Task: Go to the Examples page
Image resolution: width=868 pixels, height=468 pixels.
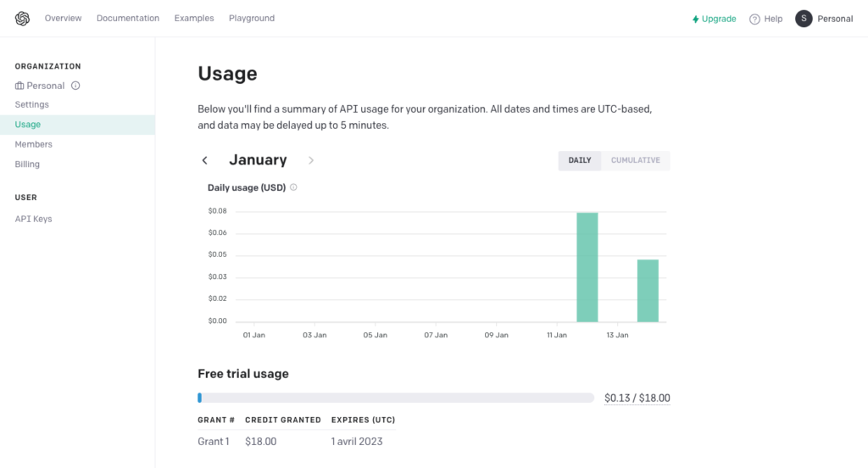Action: [194, 19]
